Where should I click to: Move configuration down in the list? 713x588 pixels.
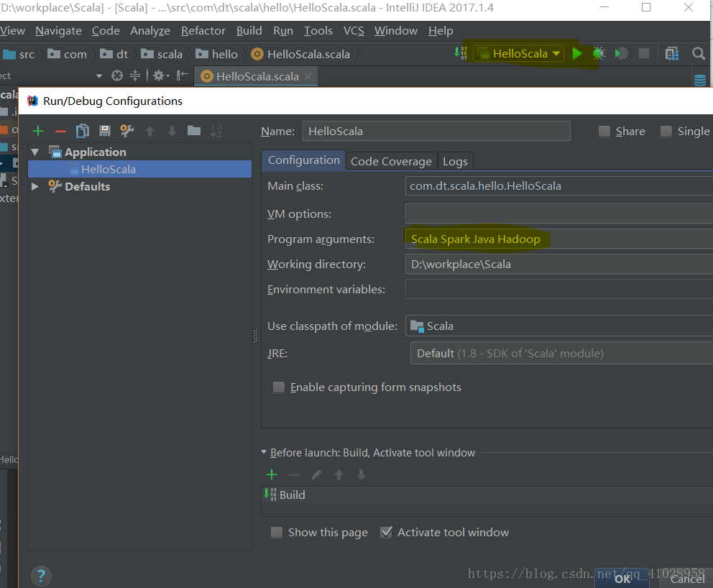[172, 132]
